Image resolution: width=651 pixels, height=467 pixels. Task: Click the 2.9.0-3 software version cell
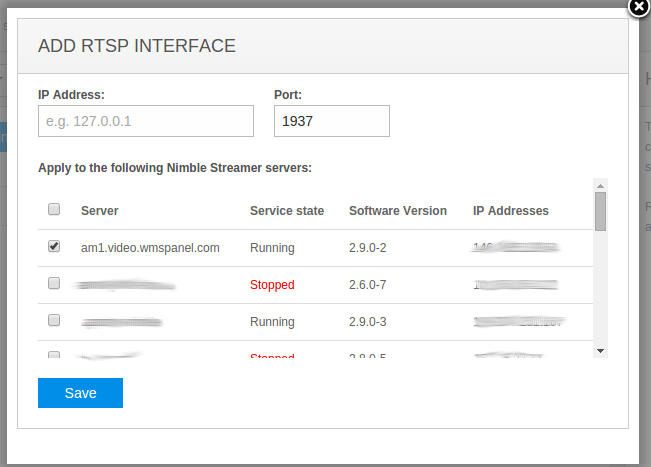[x=369, y=322]
